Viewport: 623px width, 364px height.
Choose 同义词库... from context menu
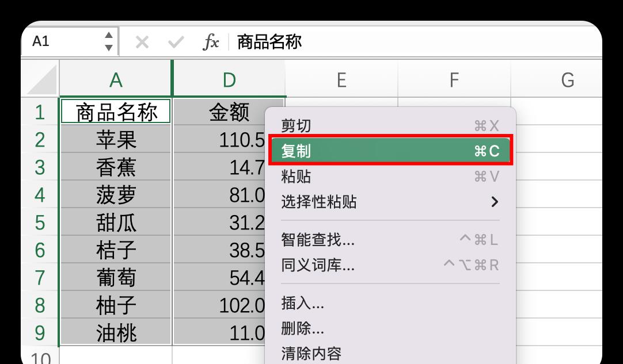390,265
